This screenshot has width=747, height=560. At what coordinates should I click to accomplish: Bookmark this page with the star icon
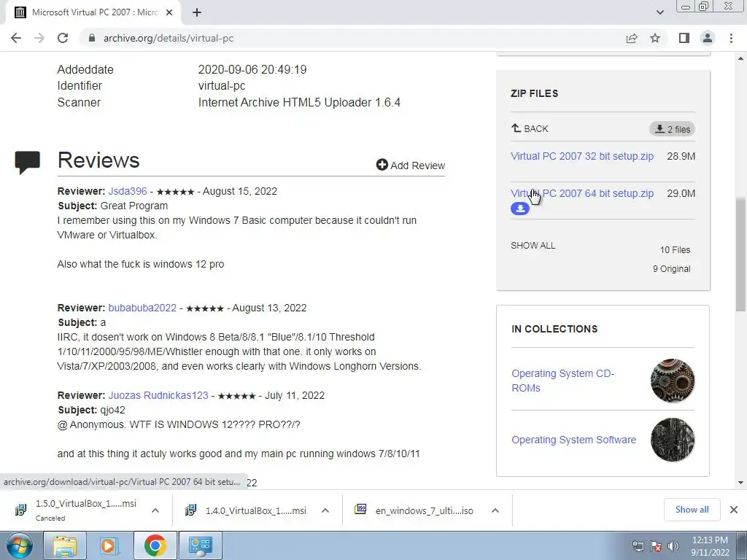click(655, 38)
